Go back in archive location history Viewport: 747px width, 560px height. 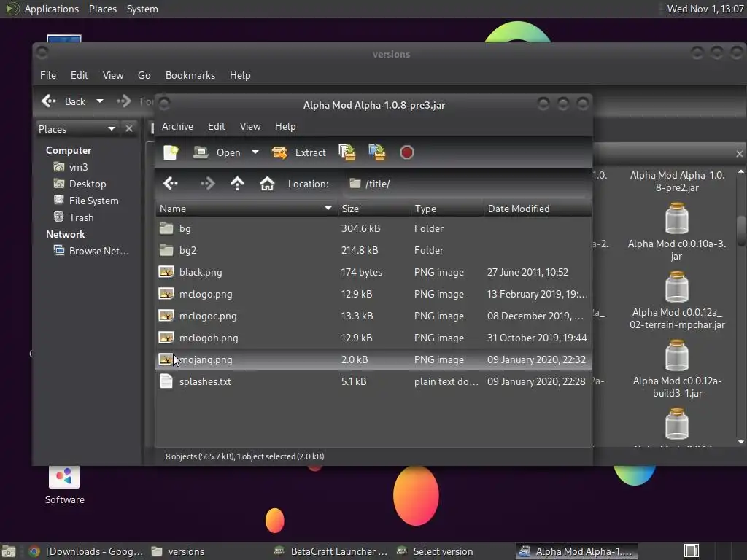[170, 183]
